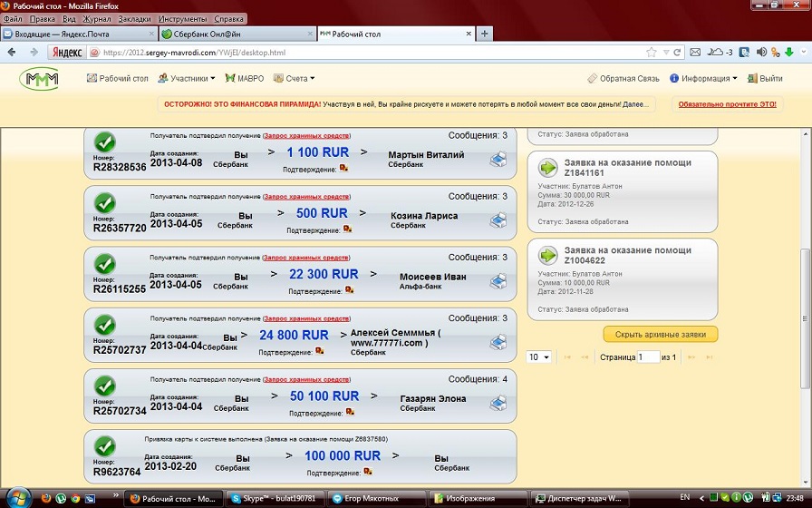View confirmation attachment for 22 300 RUR transfer
812x508 pixels.
tap(350, 289)
